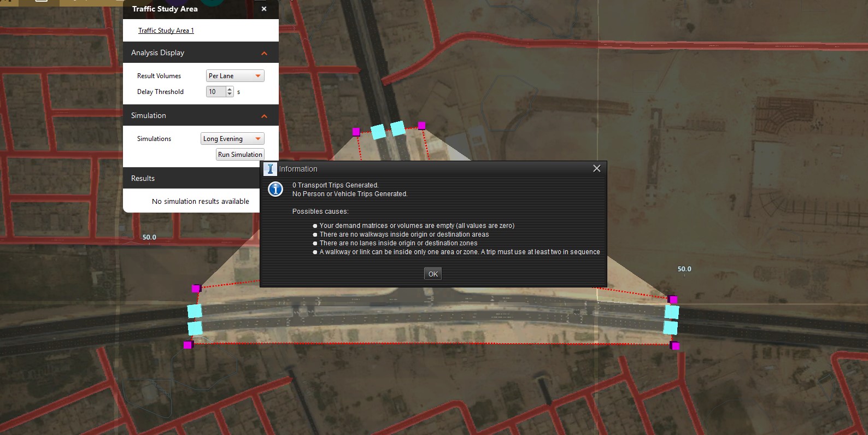Select the upper magenta handle at east end

tap(673, 299)
